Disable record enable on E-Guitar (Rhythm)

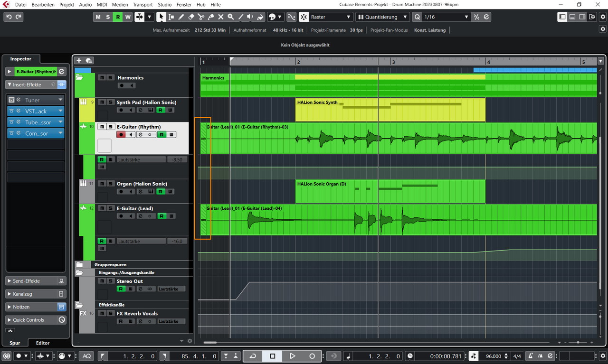[x=121, y=135]
